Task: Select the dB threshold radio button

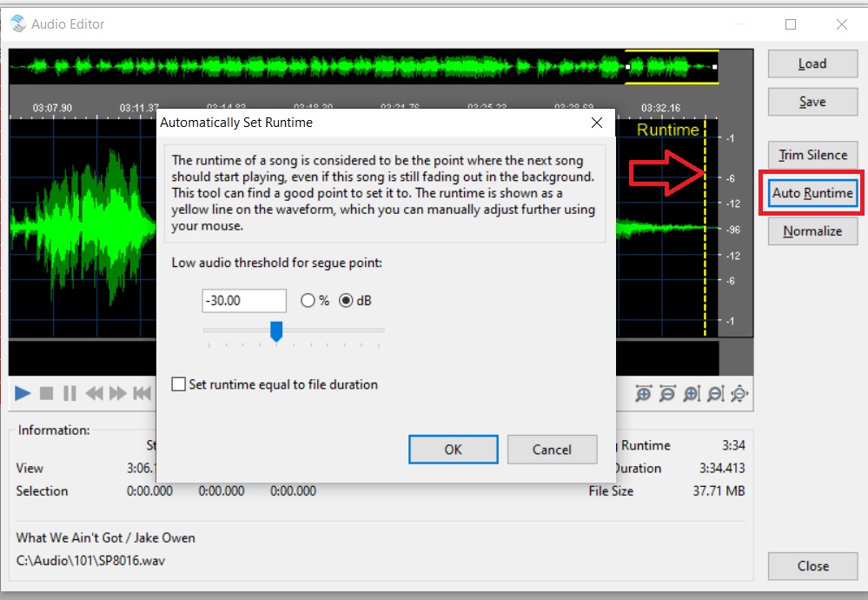Action: click(346, 301)
